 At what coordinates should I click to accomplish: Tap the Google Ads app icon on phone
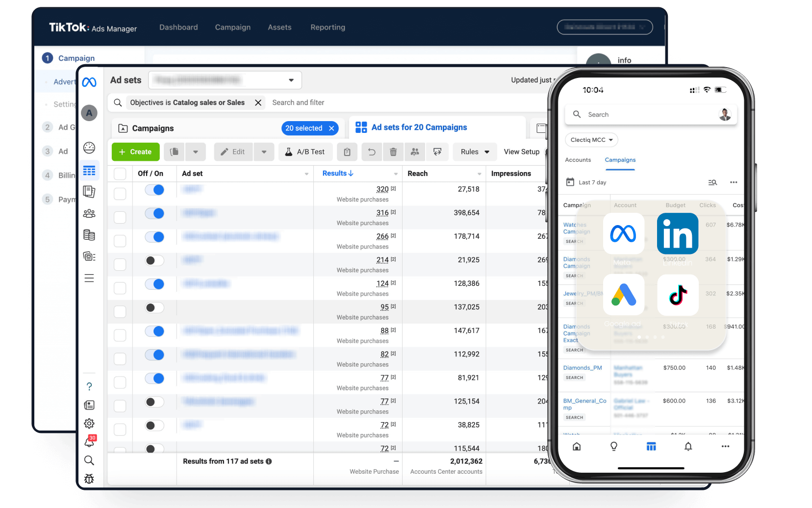point(623,295)
